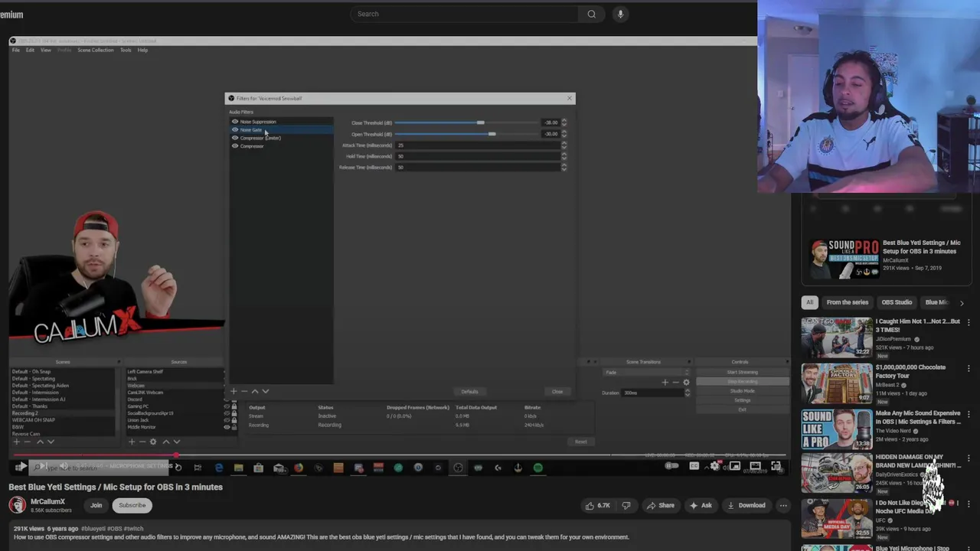Open the Tools menu in OBS
The height and width of the screenshot is (551, 980).
tap(126, 50)
